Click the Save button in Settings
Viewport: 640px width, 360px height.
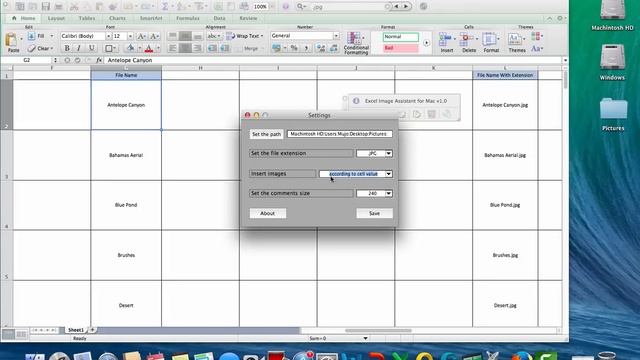point(374,213)
